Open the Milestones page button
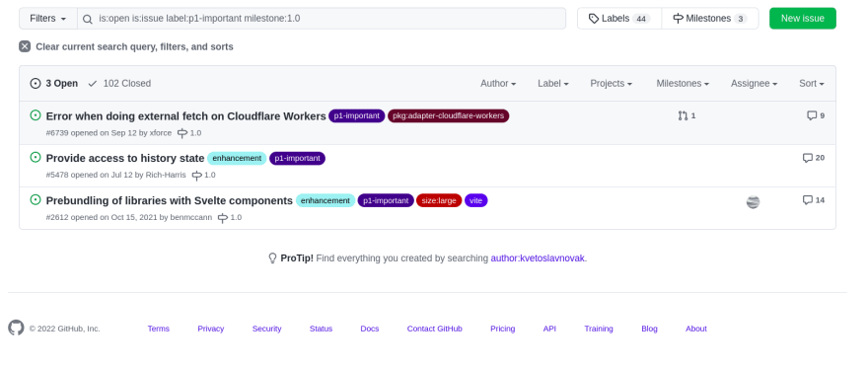This screenshot has height=369, width=868. (710, 19)
